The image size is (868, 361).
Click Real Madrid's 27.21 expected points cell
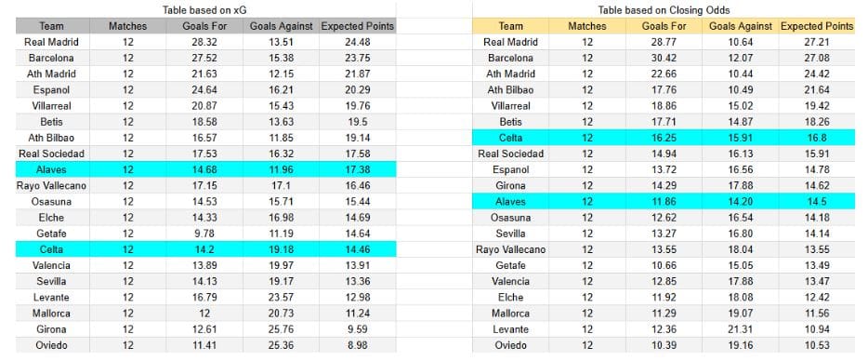(x=817, y=42)
